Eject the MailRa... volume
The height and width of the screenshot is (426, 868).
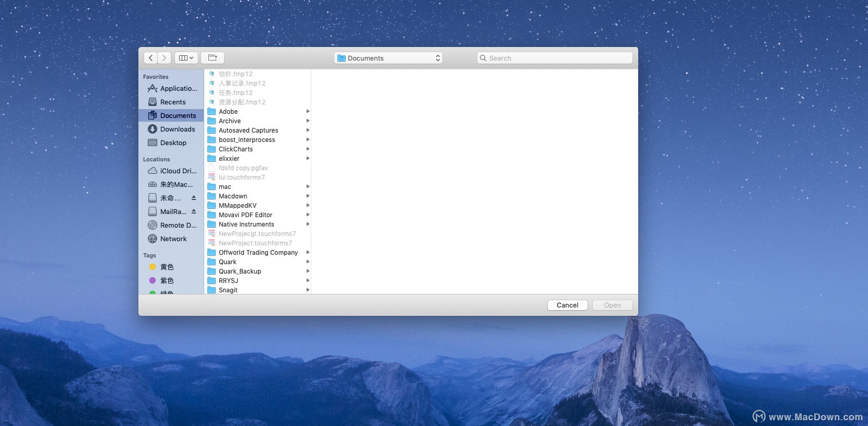coord(194,211)
